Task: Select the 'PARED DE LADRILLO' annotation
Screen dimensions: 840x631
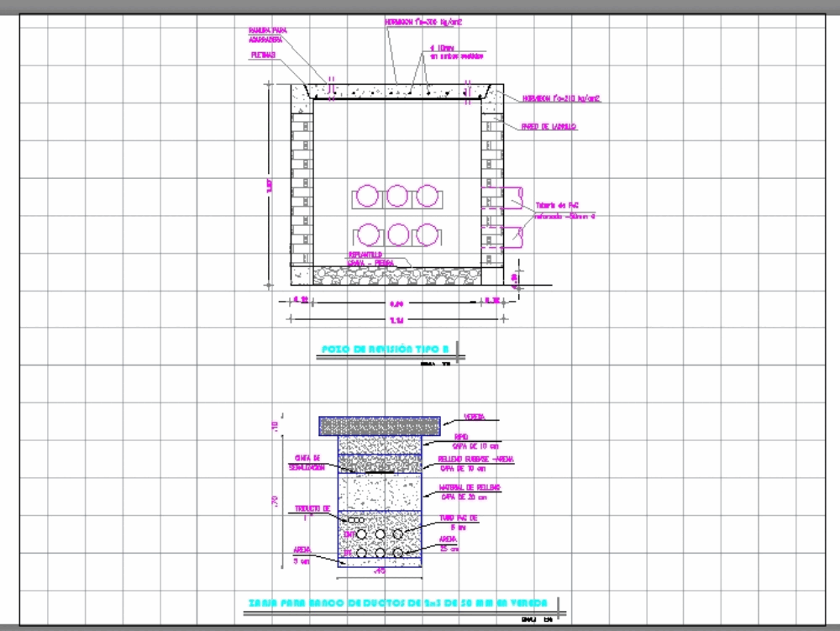Action: coord(549,127)
